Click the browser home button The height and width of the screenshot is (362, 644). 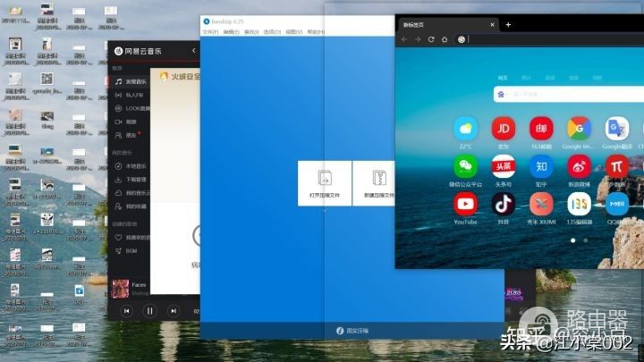[x=445, y=39]
